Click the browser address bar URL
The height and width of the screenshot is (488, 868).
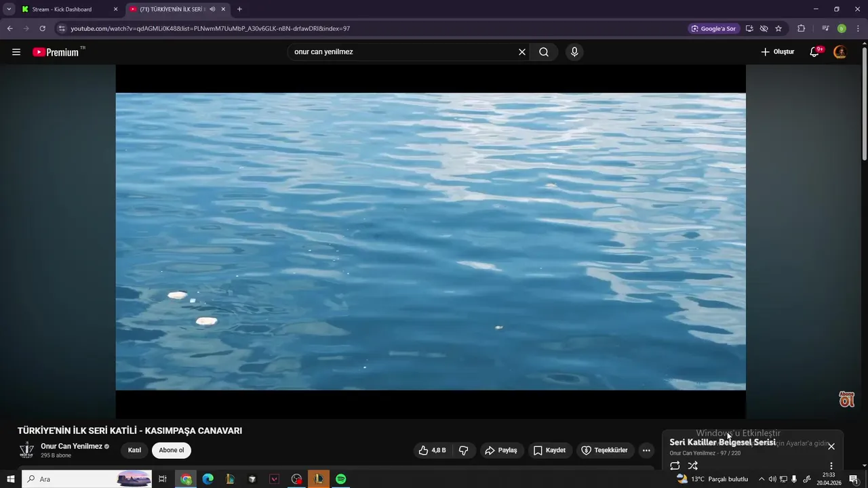[x=210, y=28]
